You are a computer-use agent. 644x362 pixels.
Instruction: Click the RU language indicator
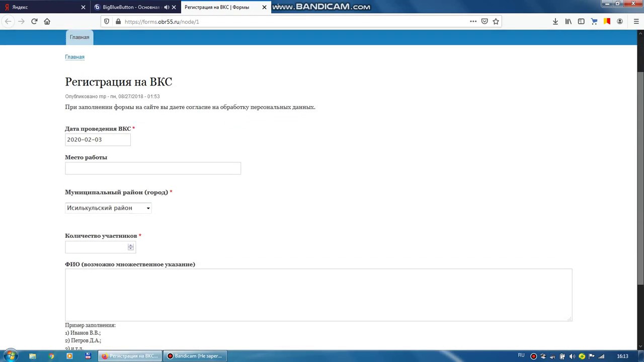[x=521, y=356]
